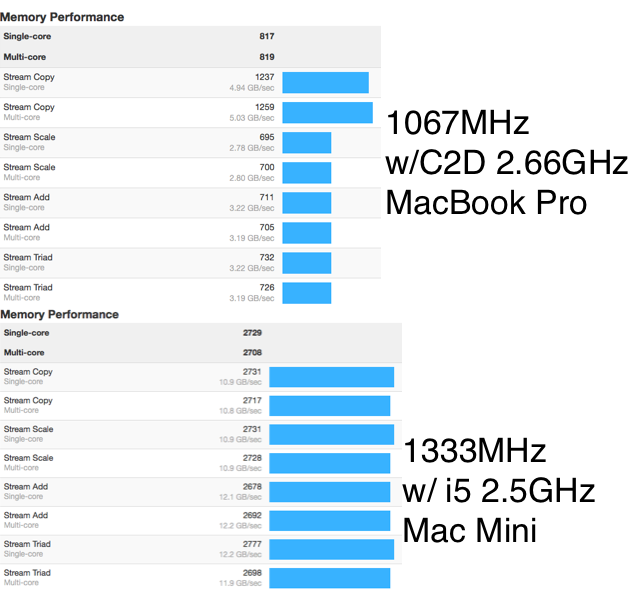Click the 1067MHz MacBook Pro annotation text
Viewport: 639px width, 607px height.
[507, 163]
